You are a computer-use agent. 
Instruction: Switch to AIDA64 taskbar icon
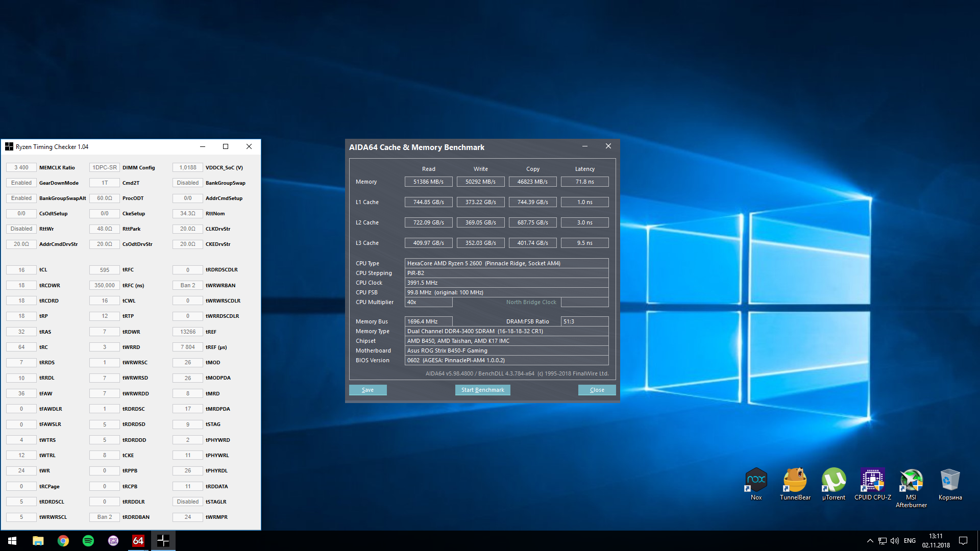point(138,541)
